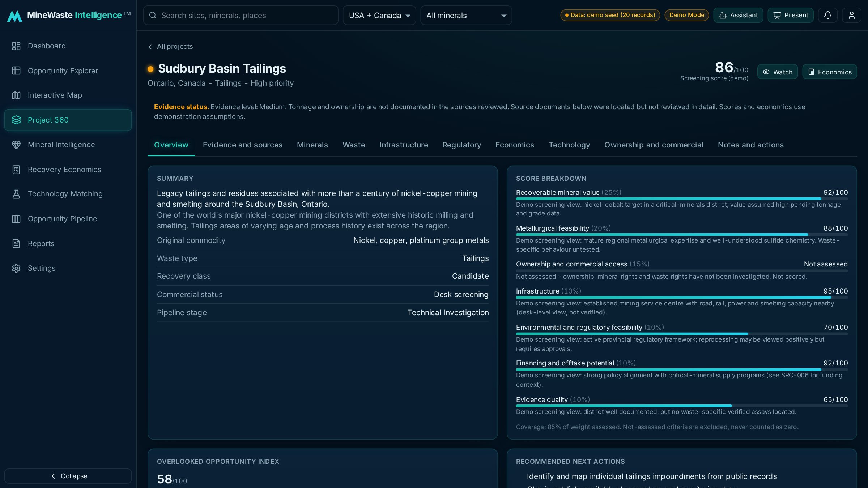This screenshot has height=488, width=868.
Task: Open the Technology tab
Action: 569,145
